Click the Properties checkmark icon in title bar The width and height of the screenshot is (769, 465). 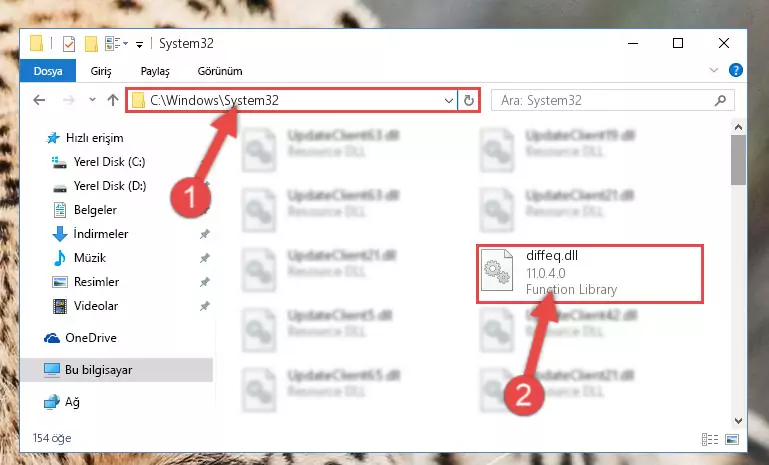[69, 44]
